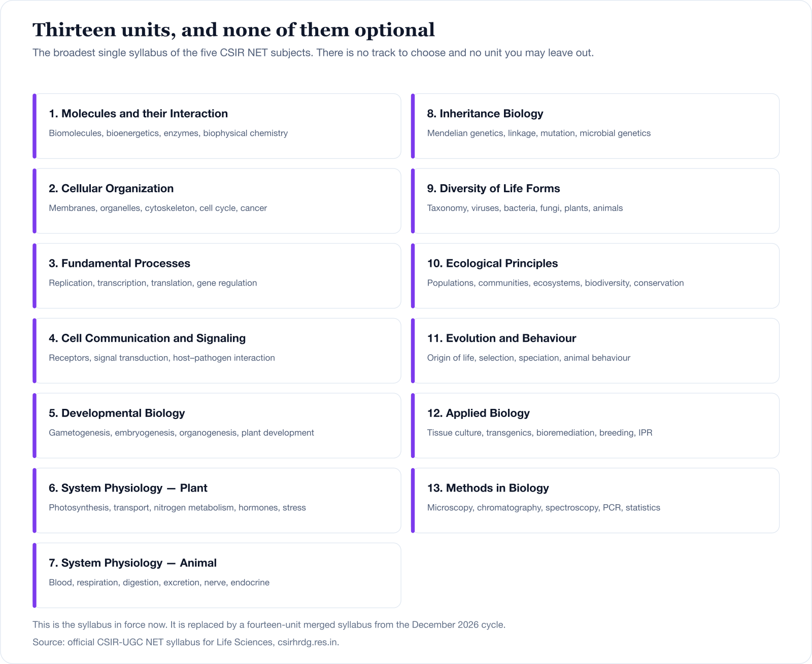Screen dimensions: 812x664
Task: Select the Diversity of Life Forms card
Action: coord(595,201)
